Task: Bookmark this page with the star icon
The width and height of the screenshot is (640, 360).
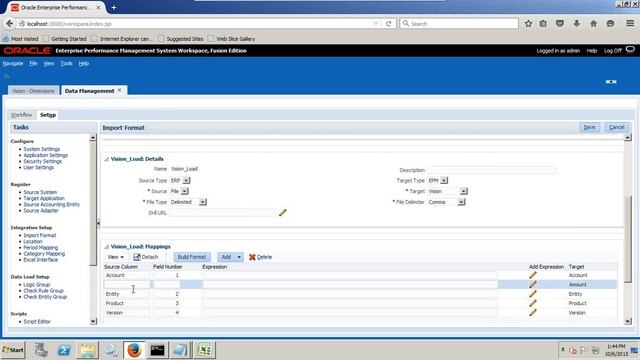Action: (x=528, y=24)
